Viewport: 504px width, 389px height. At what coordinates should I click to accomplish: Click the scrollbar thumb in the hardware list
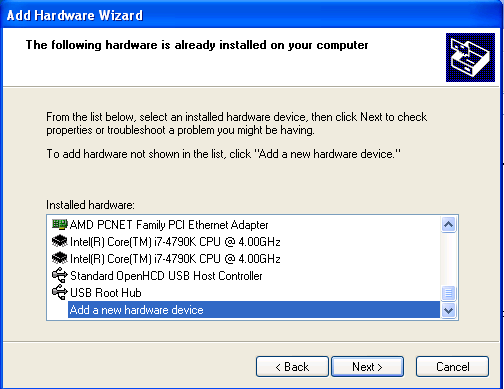click(x=448, y=293)
